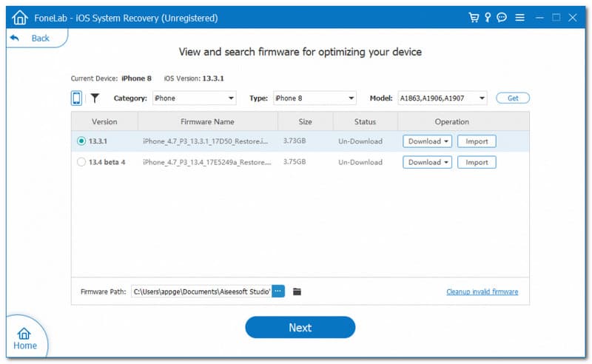
Task: Click the key register icon
Action: (488, 17)
